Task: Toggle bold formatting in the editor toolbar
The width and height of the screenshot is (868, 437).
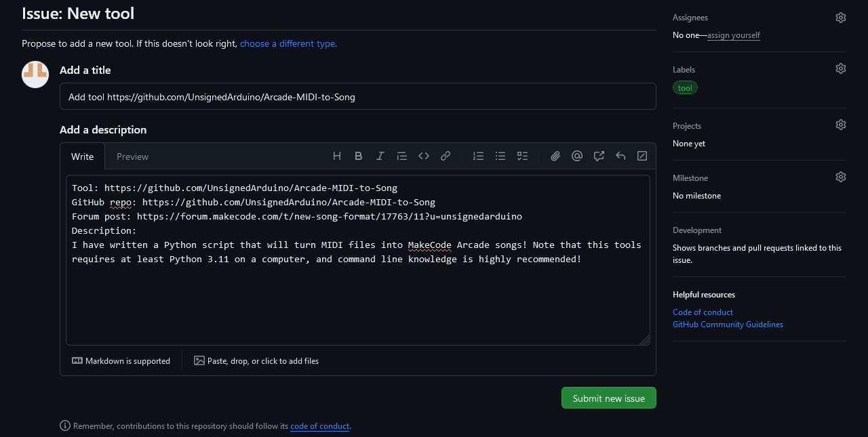Action: tap(359, 156)
